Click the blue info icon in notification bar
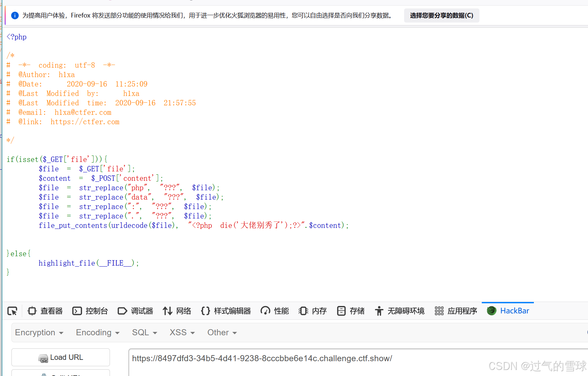Image resolution: width=588 pixels, height=376 pixels. (x=14, y=15)
